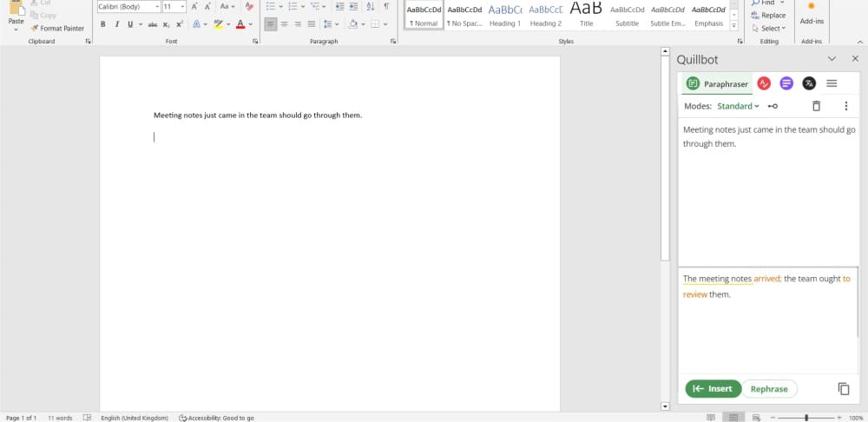Screen dimensions: 868x422
Task: Apply the Heading 2 style
Action: click(x=545, y=16)
